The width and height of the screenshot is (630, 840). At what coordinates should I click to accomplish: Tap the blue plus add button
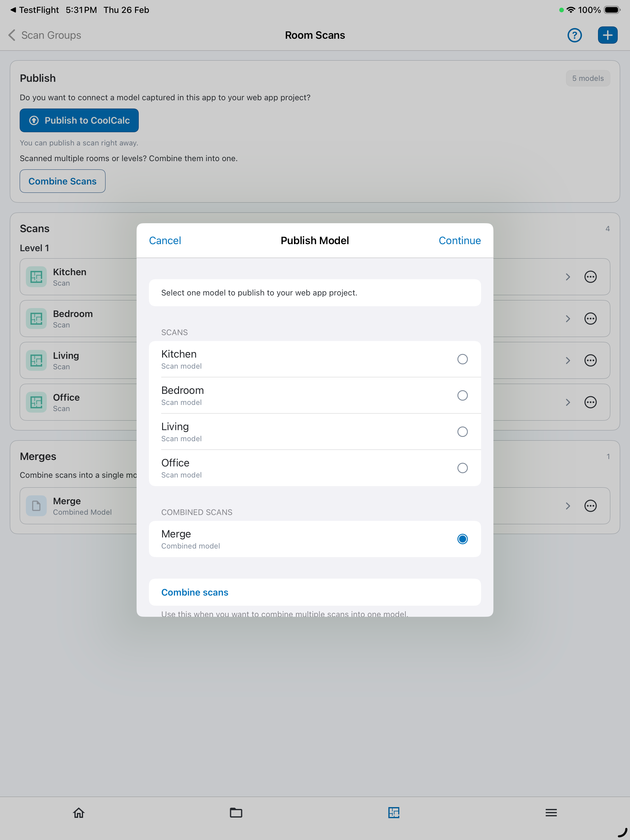point(608,35)
